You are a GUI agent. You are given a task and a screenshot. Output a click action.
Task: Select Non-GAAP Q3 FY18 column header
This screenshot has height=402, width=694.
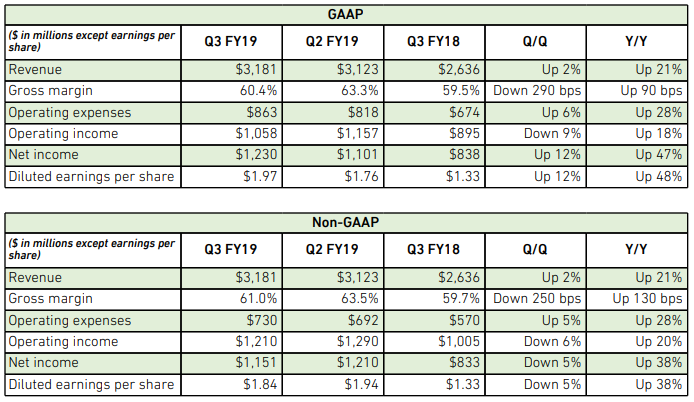tap(434, 249)
